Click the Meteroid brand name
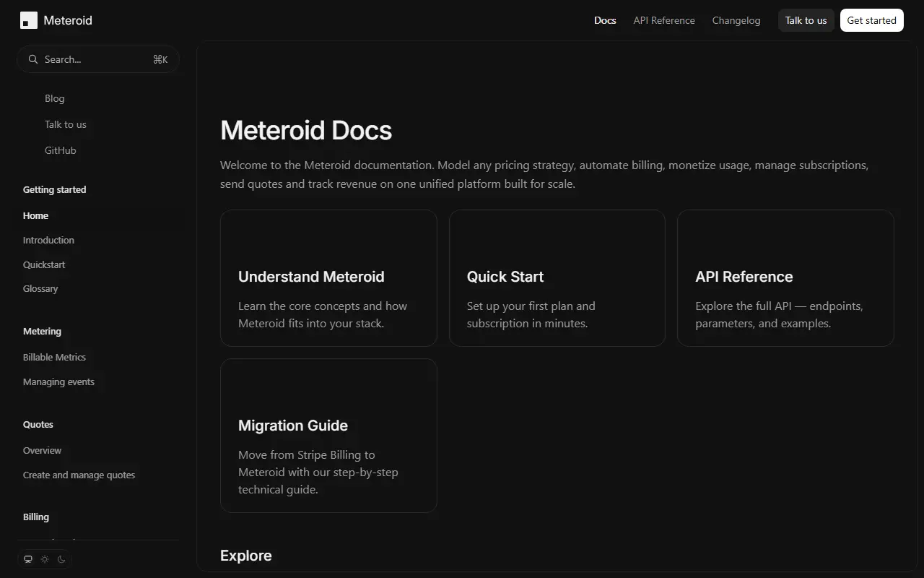924x578 pixels. [x=68, y=20]
